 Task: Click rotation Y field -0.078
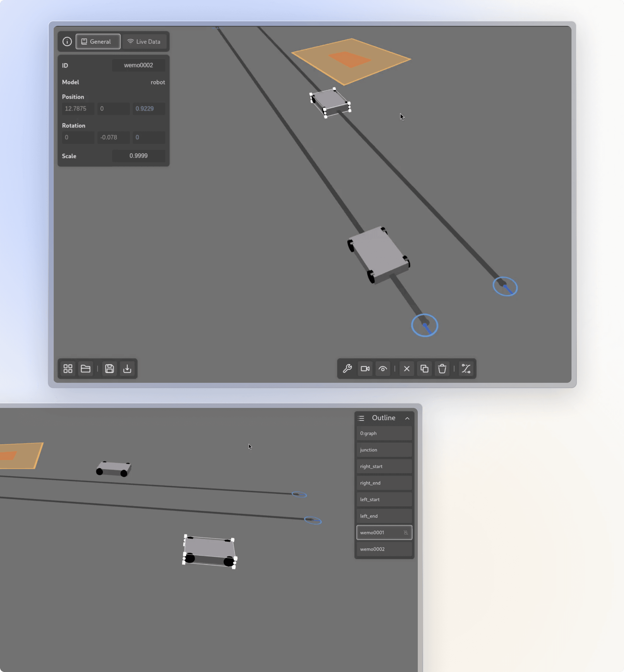tap(113, 137)
